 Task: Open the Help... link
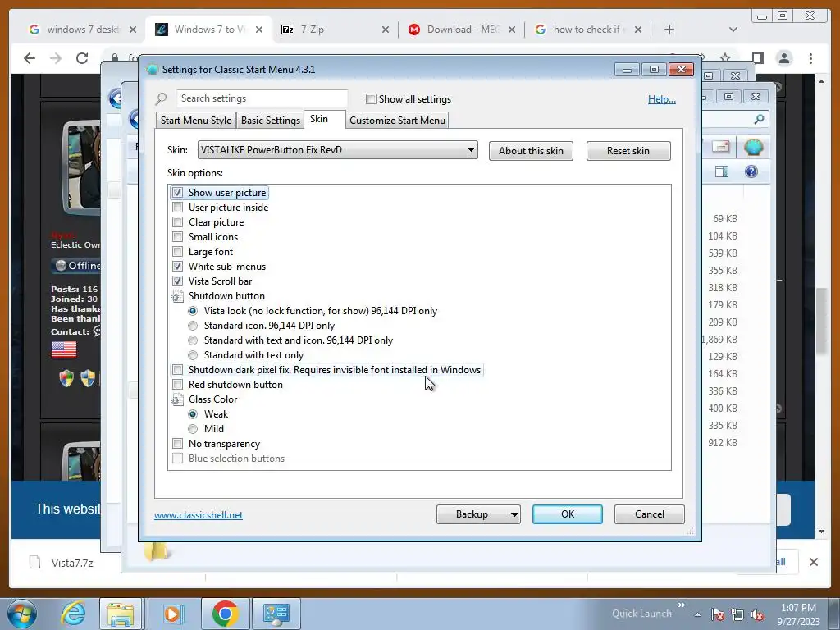tap(662, 99)
